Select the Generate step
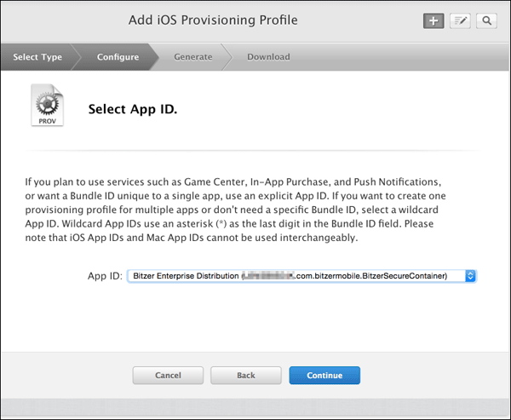Screen dimensions: 511x420 (x=193, y=57)
